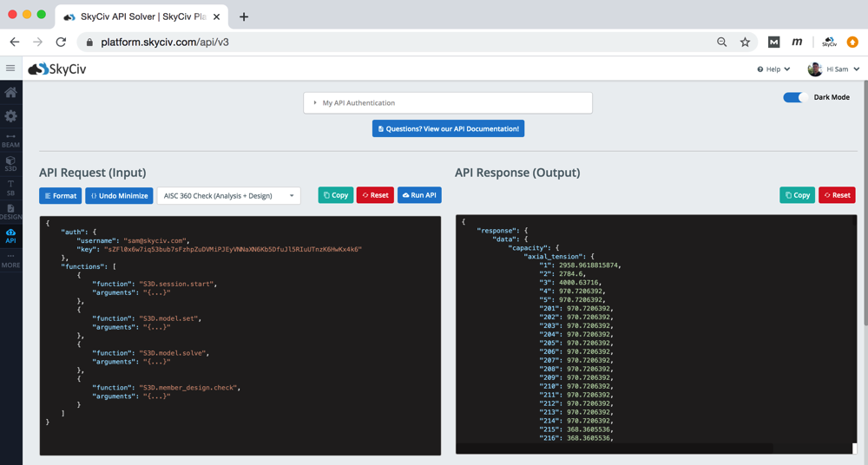Click the hamburger menu icon

(x=10, y=69)
